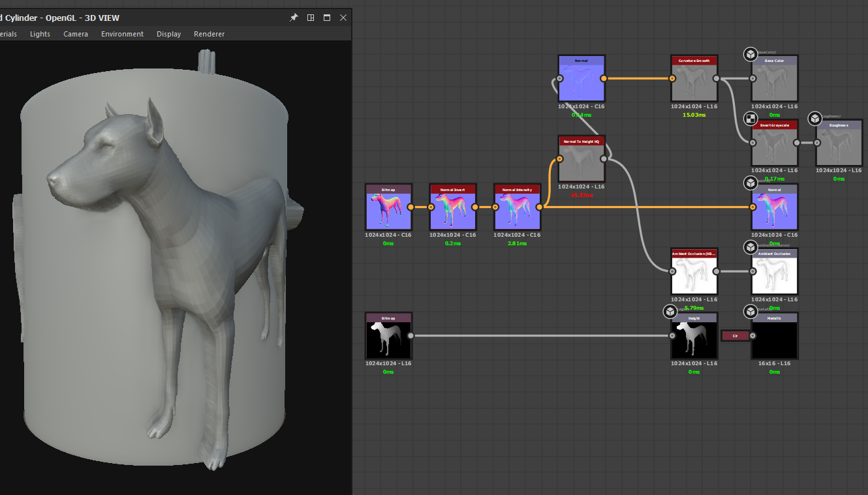Screen dimensions: 868x495
Task: Click the Base Color output badge icon
Action: click(x=751, y=54)
